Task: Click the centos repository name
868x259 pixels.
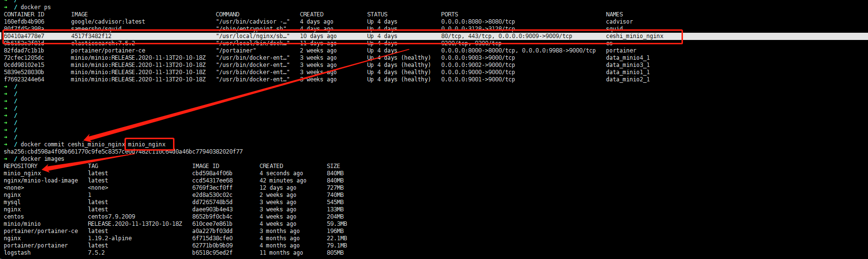Action: point(14,217)
